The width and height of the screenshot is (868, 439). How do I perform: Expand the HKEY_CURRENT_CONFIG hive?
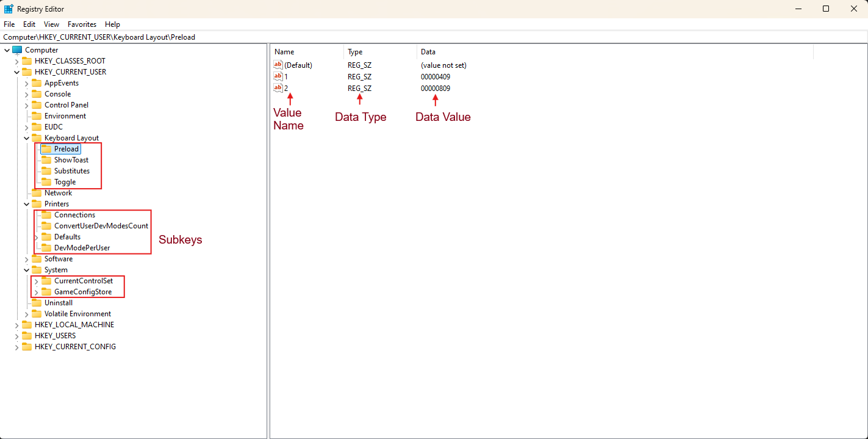16,347
